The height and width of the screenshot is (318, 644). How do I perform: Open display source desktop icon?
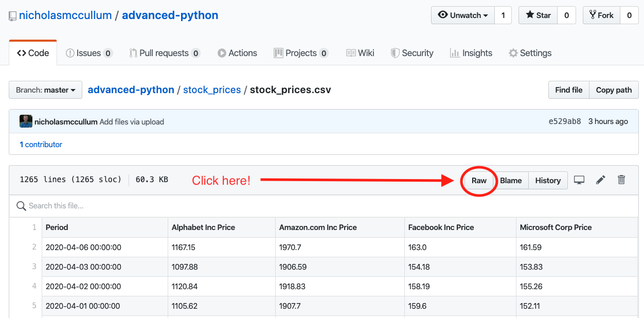(579, 180)
